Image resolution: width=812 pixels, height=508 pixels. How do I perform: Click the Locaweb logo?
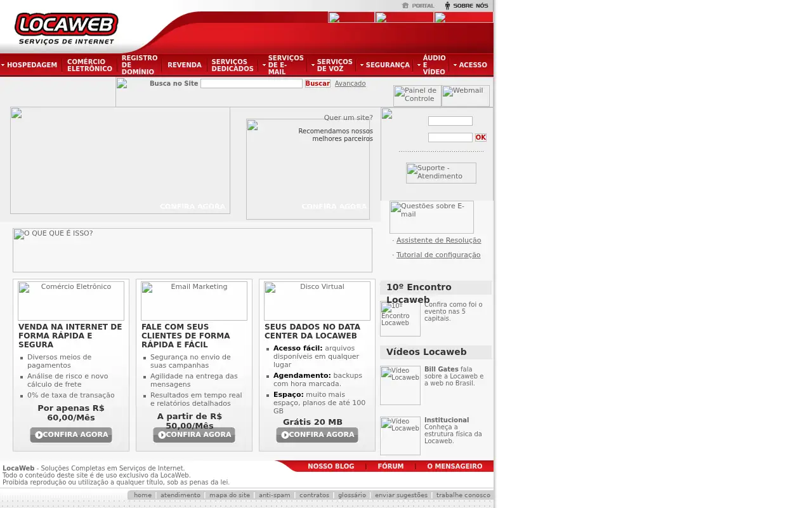pos(66,29)
